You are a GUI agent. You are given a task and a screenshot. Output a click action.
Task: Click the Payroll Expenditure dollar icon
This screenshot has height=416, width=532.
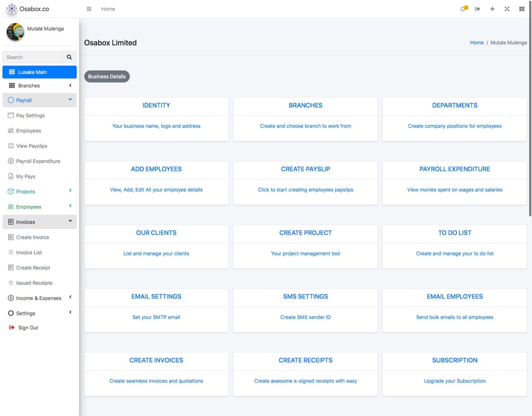(11, 161)
